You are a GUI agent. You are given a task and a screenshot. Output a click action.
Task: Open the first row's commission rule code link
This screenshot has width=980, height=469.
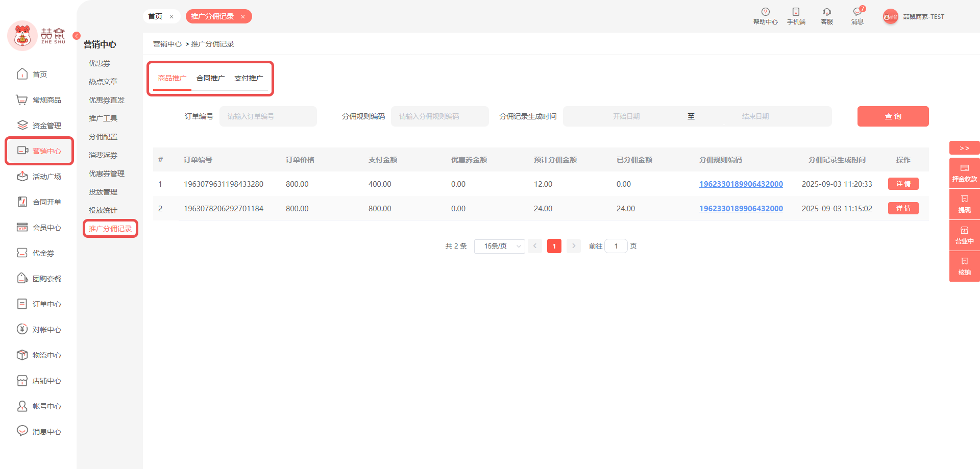[741, 184]
